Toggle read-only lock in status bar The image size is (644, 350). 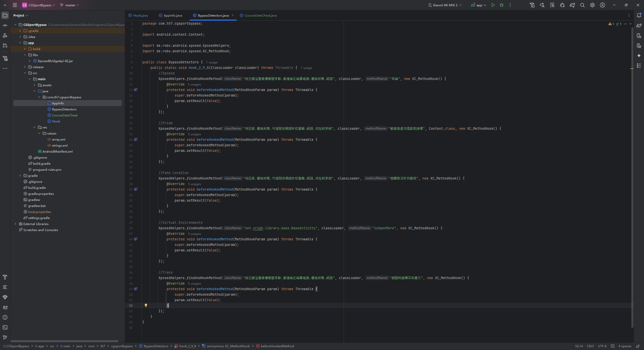[x=638, y=346]
